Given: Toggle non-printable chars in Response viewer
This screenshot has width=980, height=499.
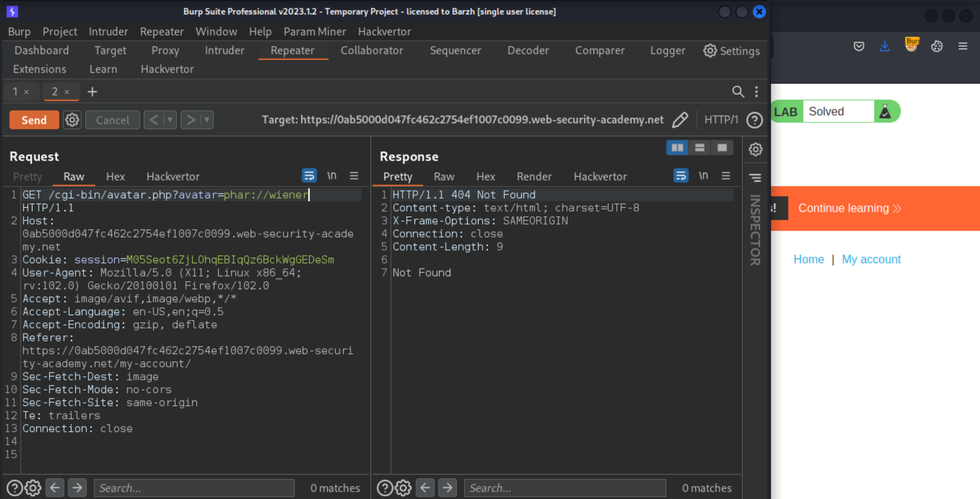Looking at the screenshot, I should pyautogui.click(x=703, y=176).
